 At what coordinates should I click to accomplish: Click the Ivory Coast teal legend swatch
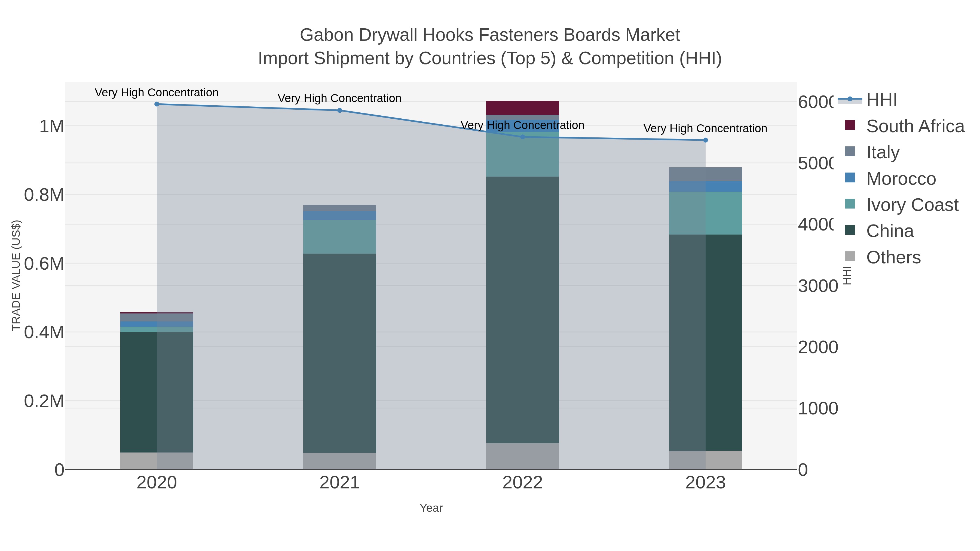[x=850, y=204]
